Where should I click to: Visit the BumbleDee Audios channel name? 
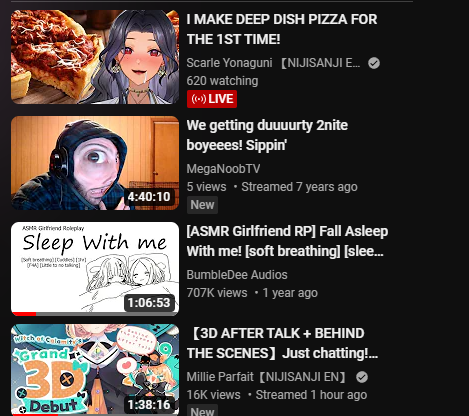(237, 275)
